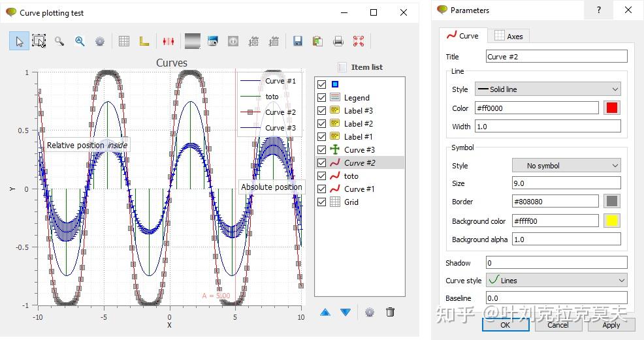Toggle the toto item checkbox

[321, 176]
